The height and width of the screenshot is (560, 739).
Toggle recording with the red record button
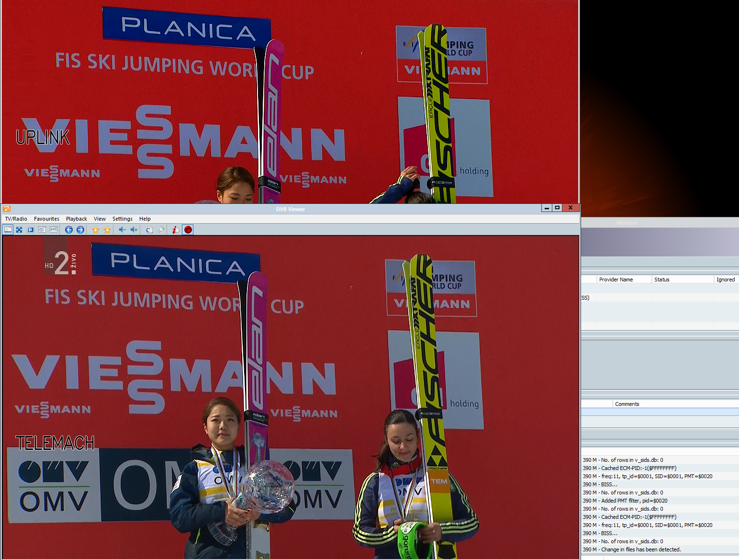[x=188, y=230]
